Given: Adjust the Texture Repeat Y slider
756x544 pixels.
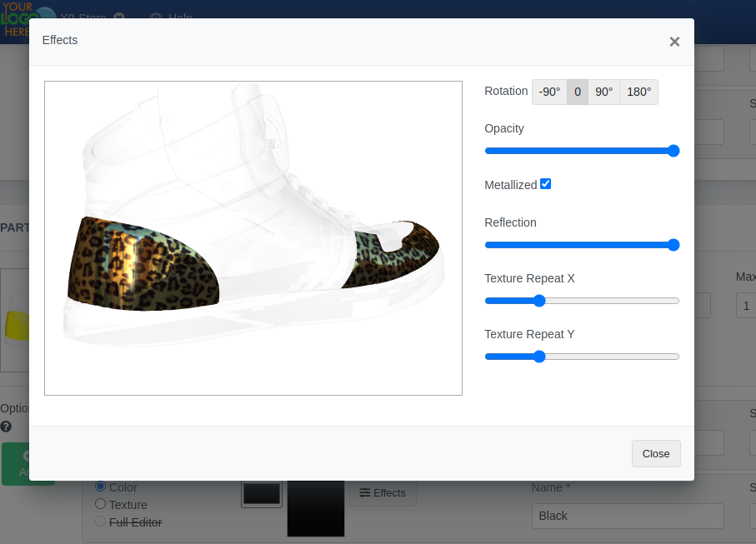Looking at the screenshot, I should (539, 357).
